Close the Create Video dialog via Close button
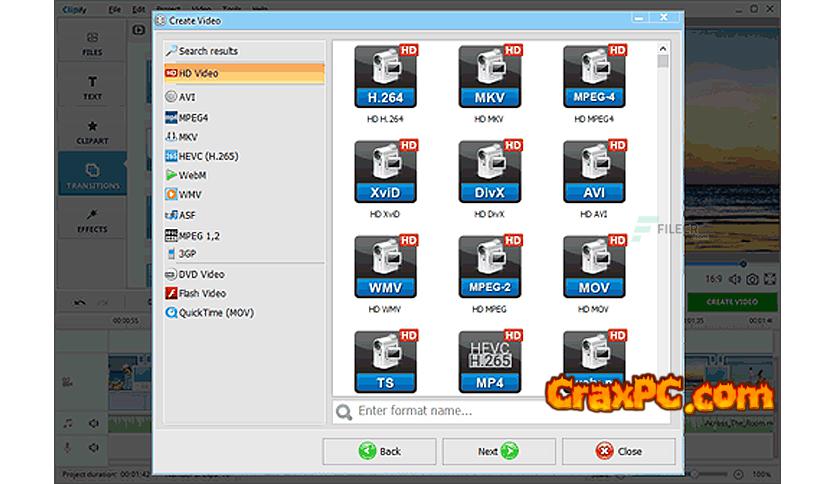This screenshot has height=484, width=836. [618, 451]
